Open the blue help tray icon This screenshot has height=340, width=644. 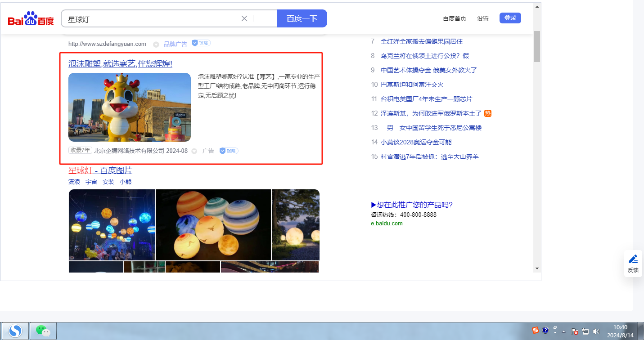pos(545,331)
